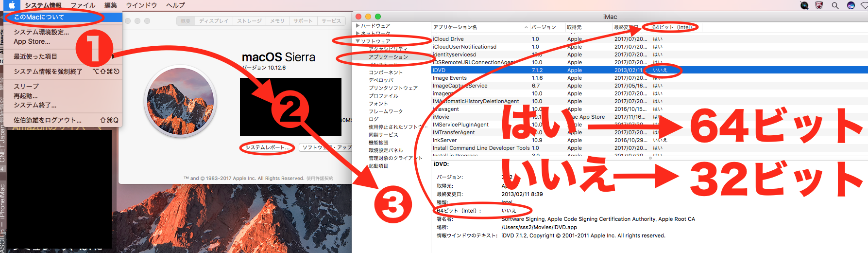Select アプリケーション in sidebar
Viewport: 868px width, 253px height.
(388, 57)
